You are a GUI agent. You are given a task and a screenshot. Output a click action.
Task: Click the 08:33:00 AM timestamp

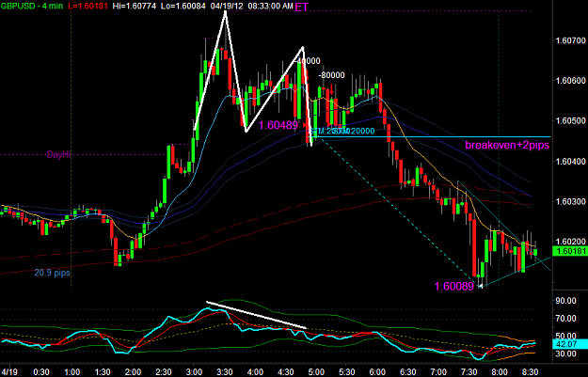tap(269, 6)
